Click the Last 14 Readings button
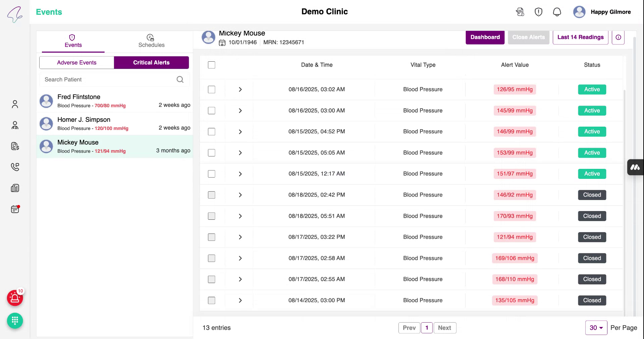This screenshot has width=644, height=339. [580, 37]
